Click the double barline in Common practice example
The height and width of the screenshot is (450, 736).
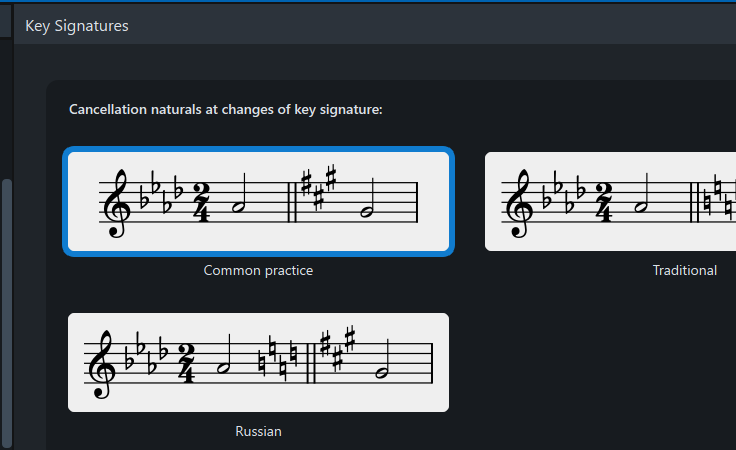pyautogui.click(x=292, y=202)
